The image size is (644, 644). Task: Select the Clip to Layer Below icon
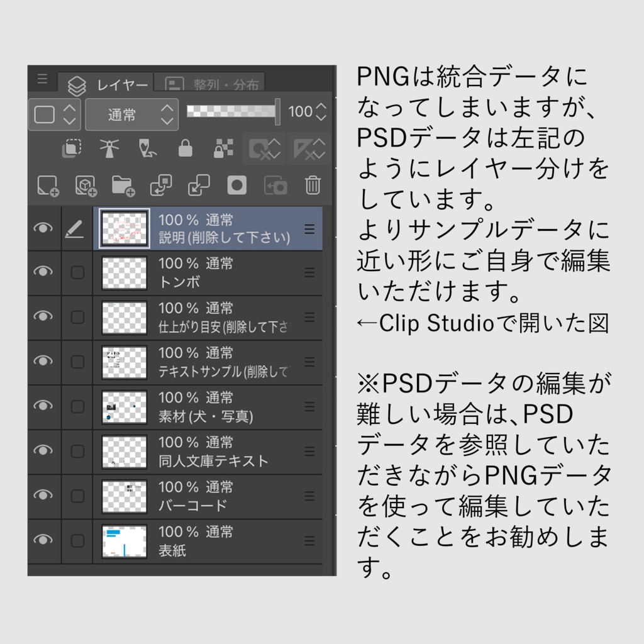[70, 149]
